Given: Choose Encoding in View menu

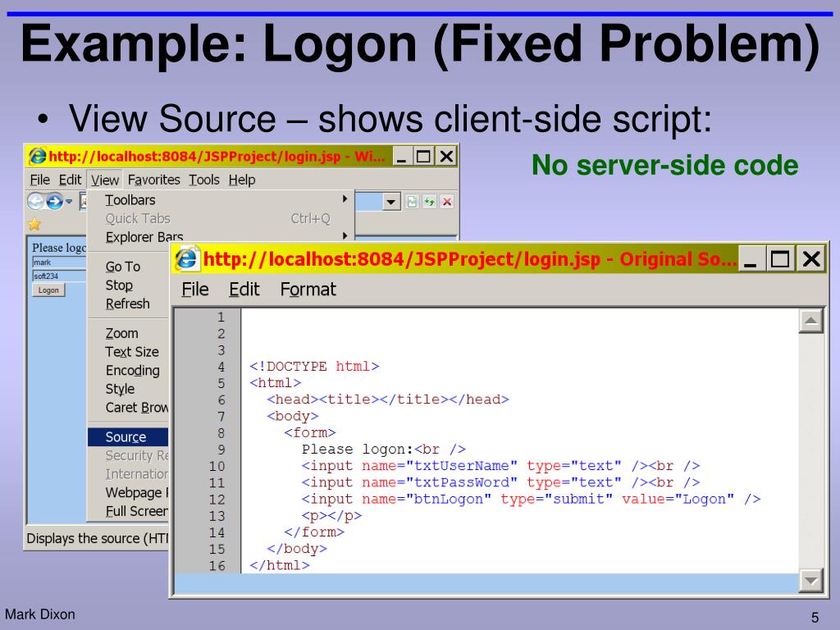Looking at the screenshot, I should 129,371.
